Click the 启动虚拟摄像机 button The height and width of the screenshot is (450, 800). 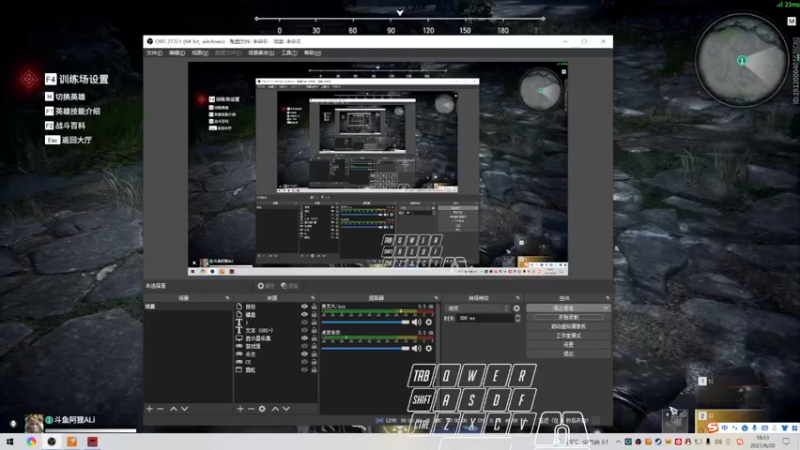coord(568,327)
